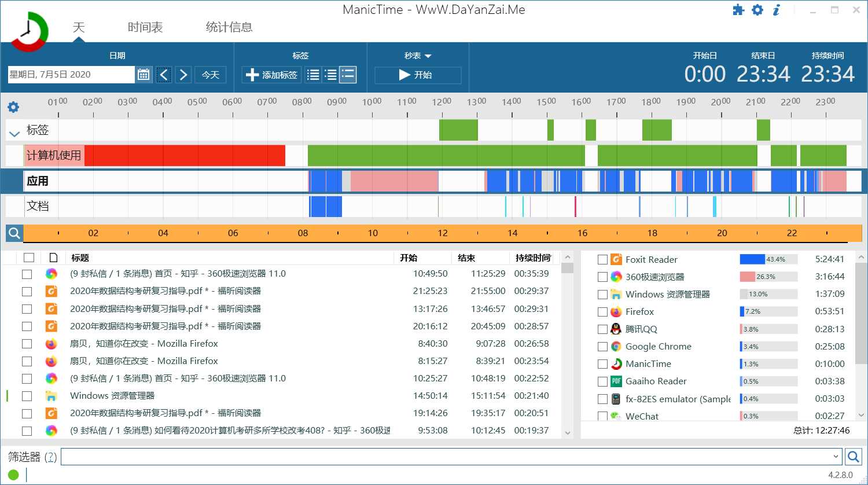Switch to the 天 tab

79,27
